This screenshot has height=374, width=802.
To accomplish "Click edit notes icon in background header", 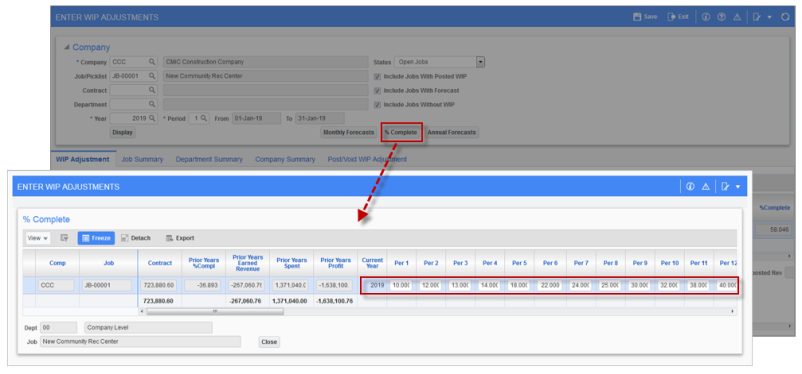I will point(757,17).
